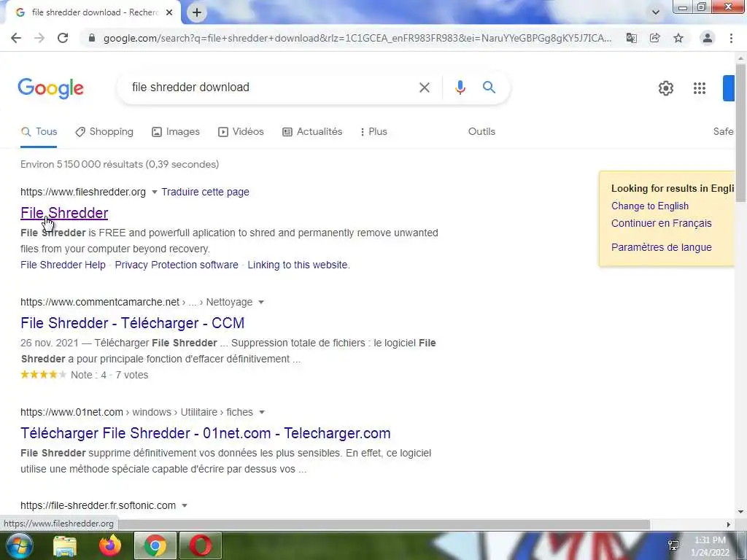
Task: Click the taskbar clock 1:31 PM
Action: 710,540
